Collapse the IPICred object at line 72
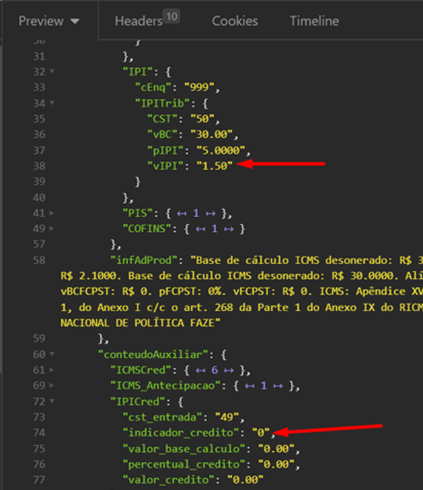 [x=52, y=401]
